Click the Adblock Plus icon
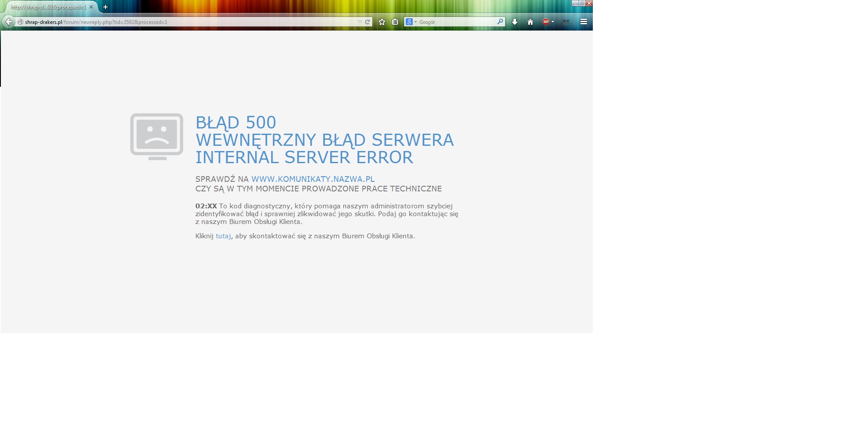868x434 pixels. tap(546, 22)
